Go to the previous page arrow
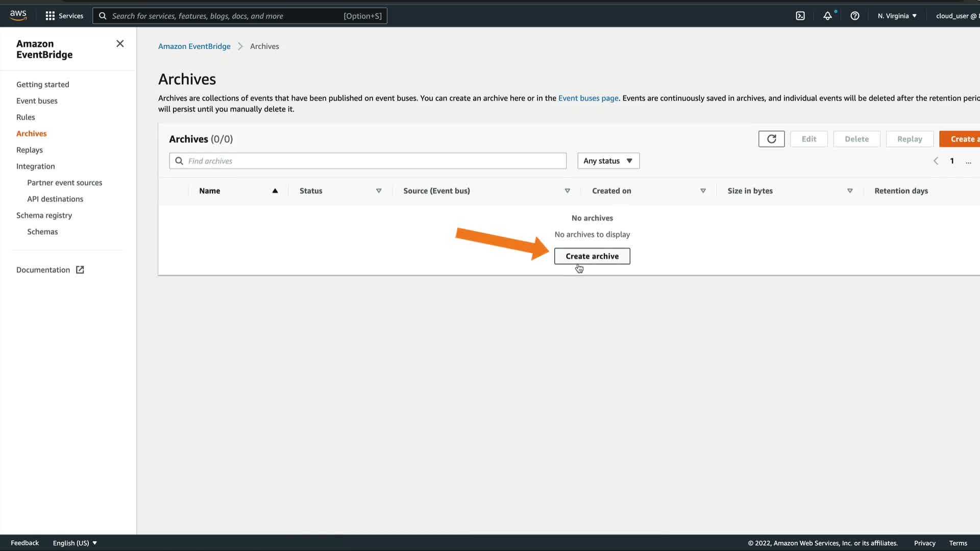 936,161
